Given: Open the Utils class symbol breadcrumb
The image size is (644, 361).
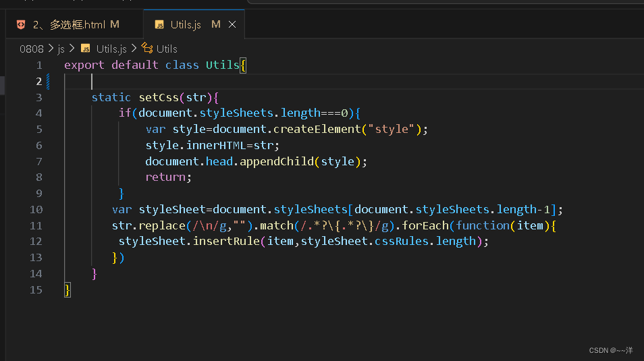Looking at the screenshot, I should pos(167,49).
